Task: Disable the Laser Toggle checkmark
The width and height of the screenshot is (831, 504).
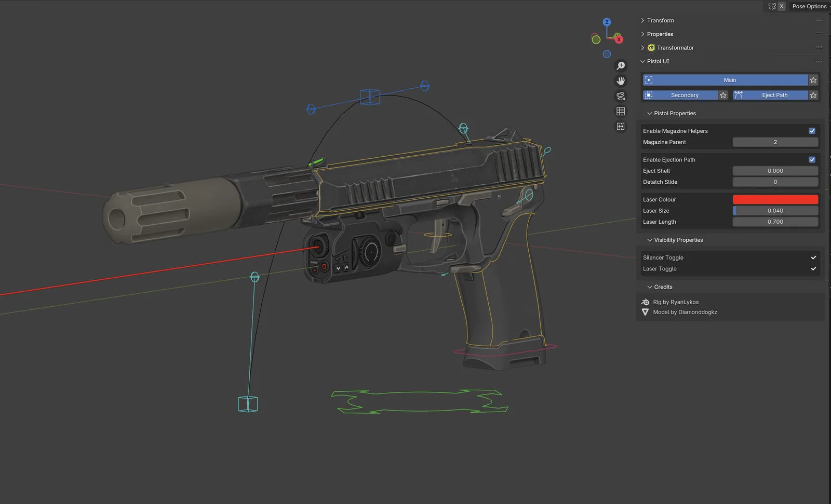Action: pos(813,268)
